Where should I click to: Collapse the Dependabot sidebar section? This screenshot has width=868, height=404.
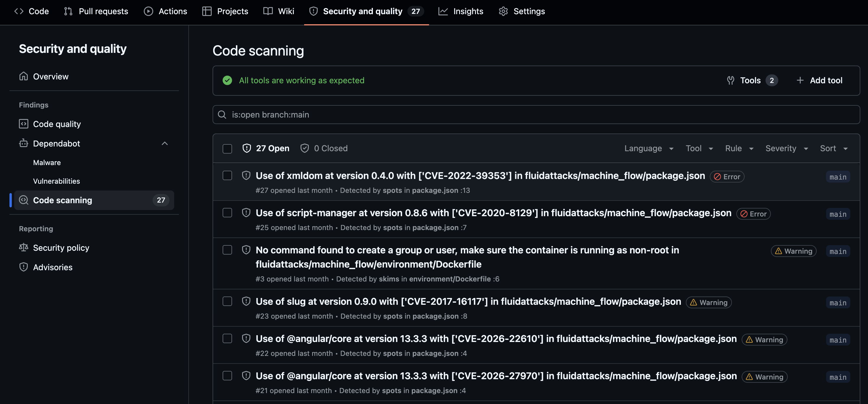click(165, 143)
